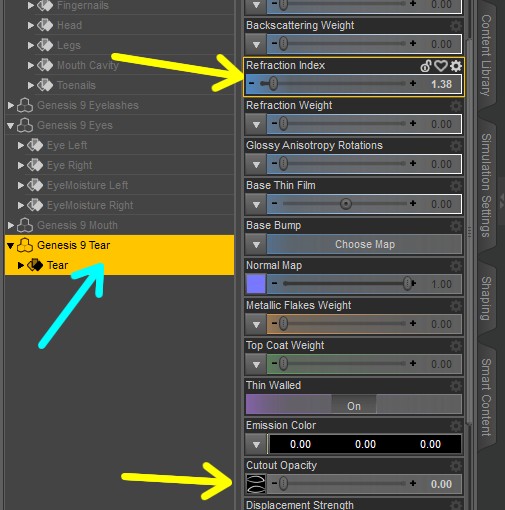This screenshot has height=510, width=505.
Task: Open the Cutout Opacity map thumbnail
Action: click(x=256, y=484)
